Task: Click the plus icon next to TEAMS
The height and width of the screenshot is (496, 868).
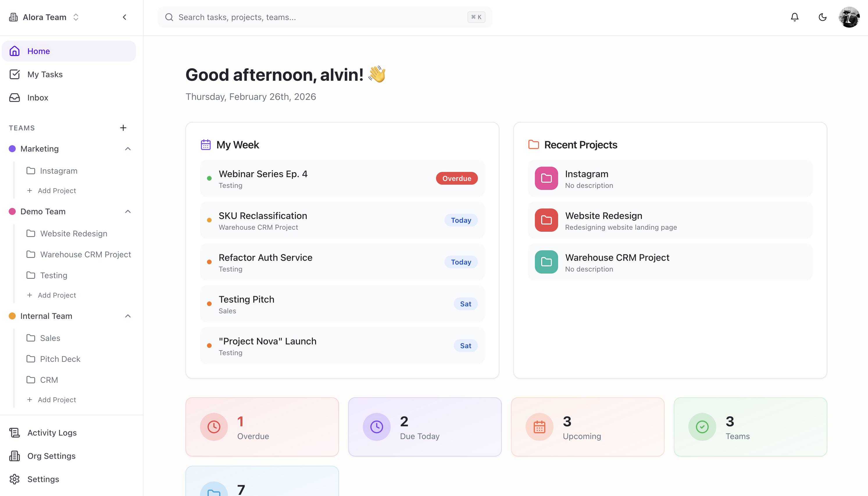Action: point(123,128)
